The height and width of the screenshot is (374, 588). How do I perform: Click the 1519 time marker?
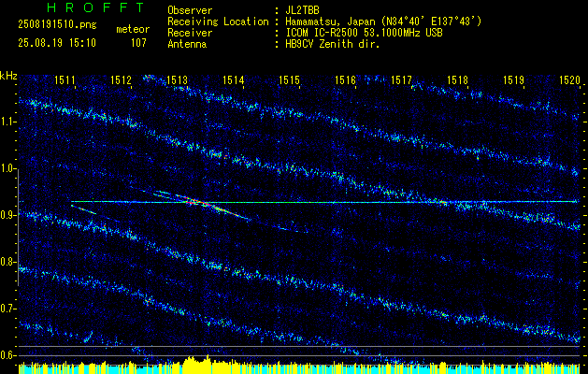513,79
